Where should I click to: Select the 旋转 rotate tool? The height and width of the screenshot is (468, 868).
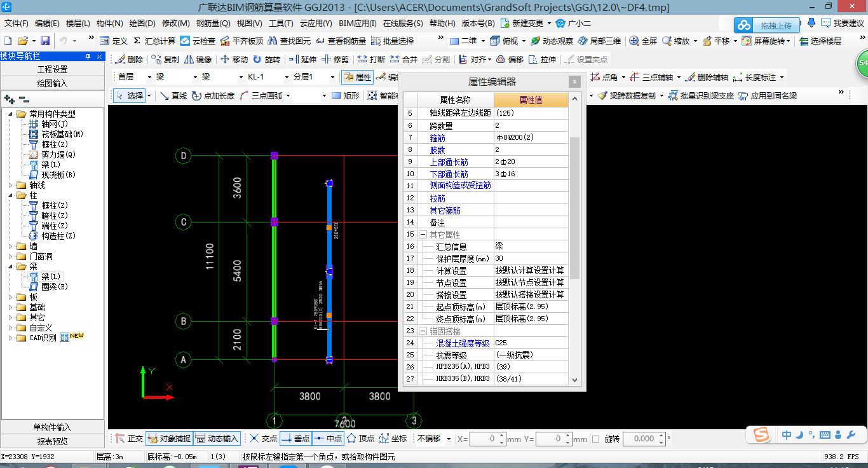(x=266, y=59)
